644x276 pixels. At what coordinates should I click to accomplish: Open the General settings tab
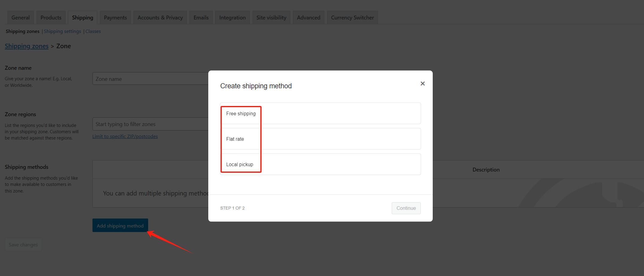[x=21, y=18]
